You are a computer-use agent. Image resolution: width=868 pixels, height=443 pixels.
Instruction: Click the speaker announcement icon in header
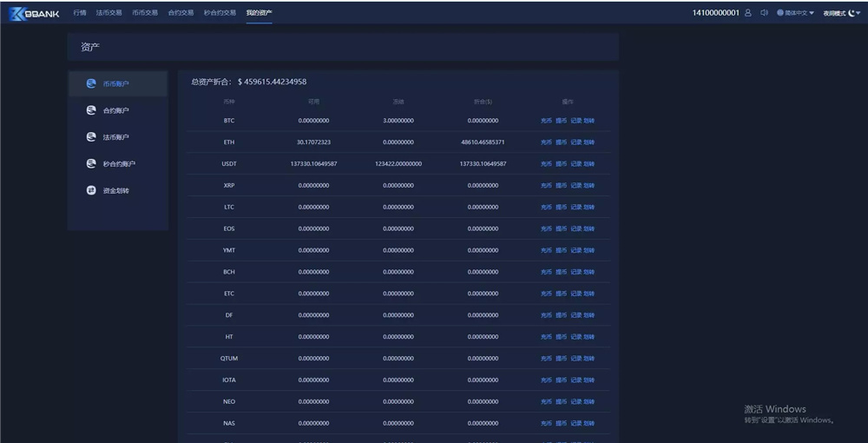point(764,13)
